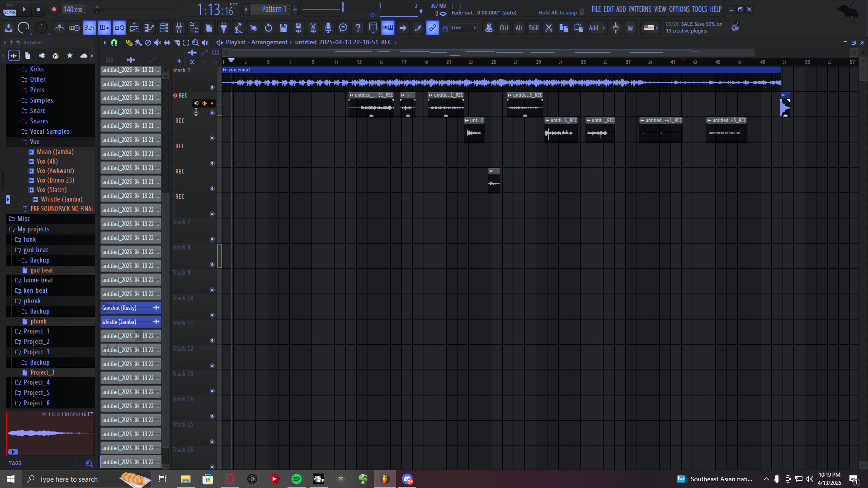The image size is (868, 488).
Task: Select the playlist zoom magnifier tool
Action: point(195,42)
